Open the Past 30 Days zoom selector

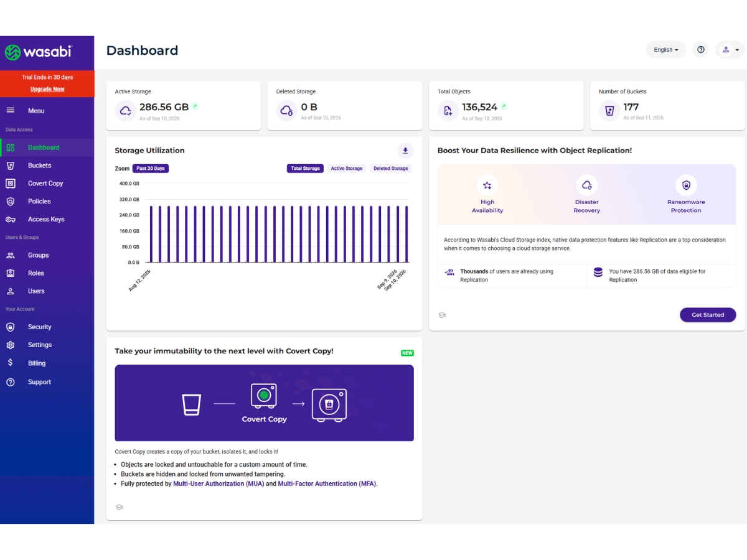[151, 169]
